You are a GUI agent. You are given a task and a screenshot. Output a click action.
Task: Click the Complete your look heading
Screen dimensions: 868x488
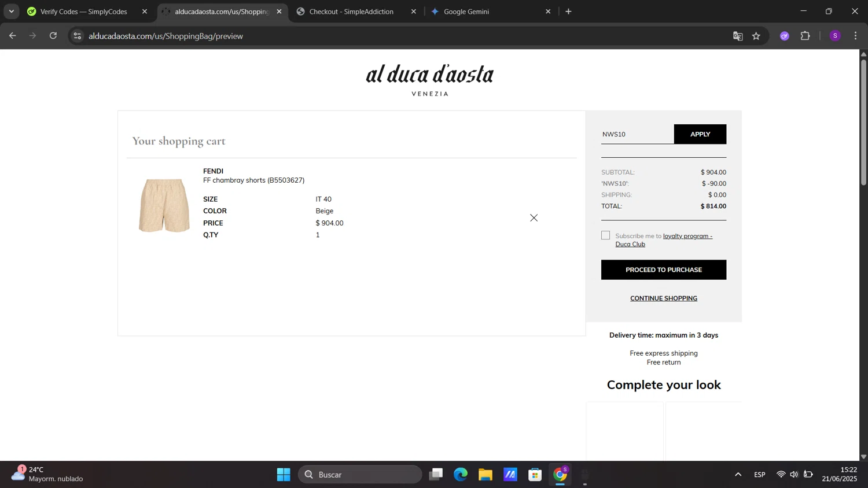point(664,385)
